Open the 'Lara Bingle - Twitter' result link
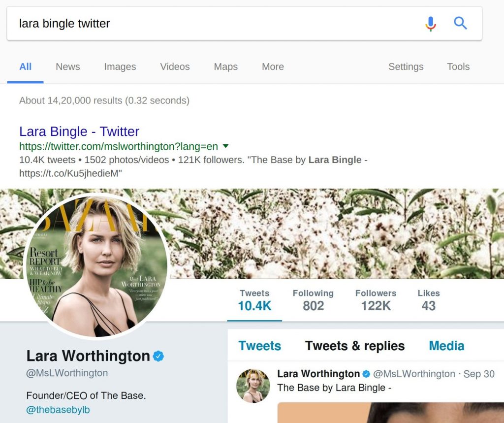Image resolution: width=504 pixels, height=423 pixels. [x=79, y=131]
